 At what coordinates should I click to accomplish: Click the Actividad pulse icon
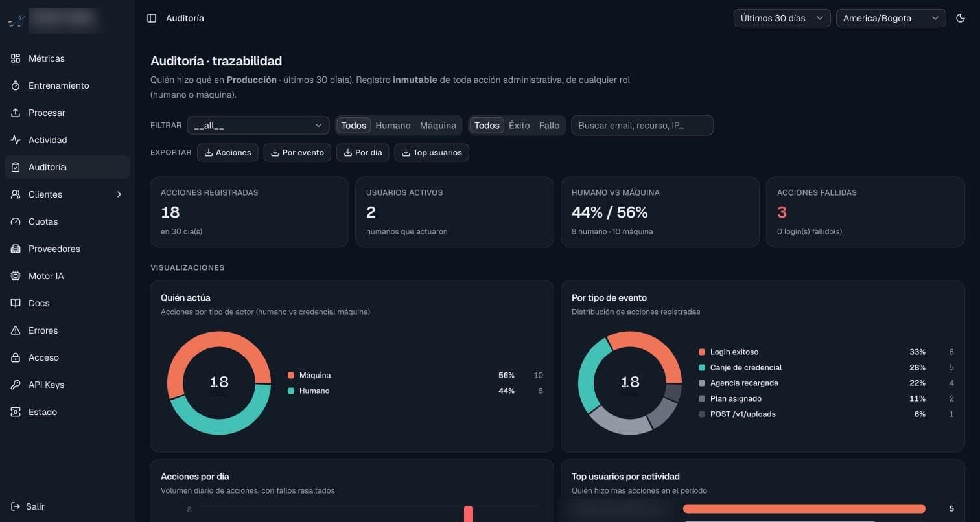coord(16,140)
